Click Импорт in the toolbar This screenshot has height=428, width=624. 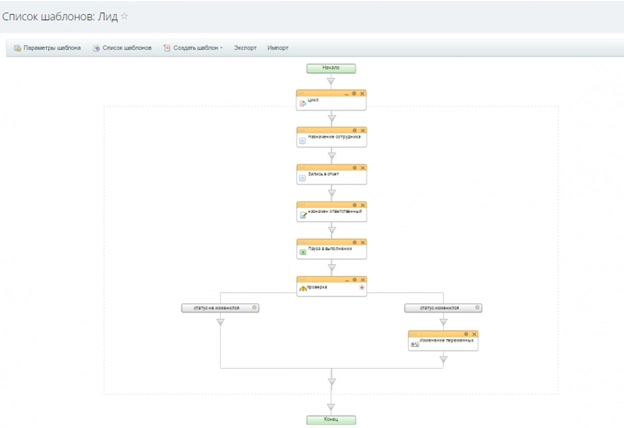click(x=278, y=48)
